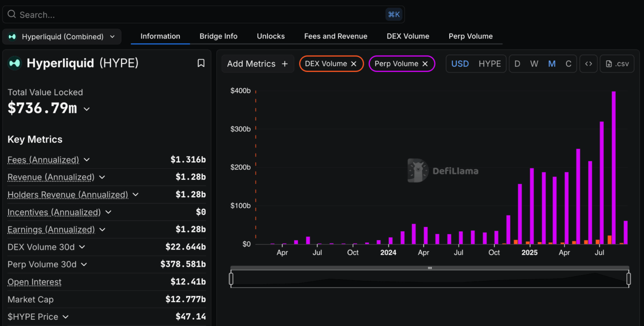Screen dimensions: 644x326
Task: Switch to the Fees and Revenue tab
Action: 335,36
